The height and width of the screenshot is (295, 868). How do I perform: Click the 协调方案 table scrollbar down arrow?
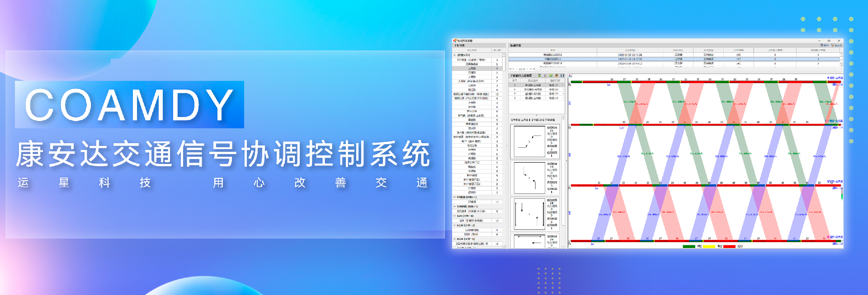841,65
